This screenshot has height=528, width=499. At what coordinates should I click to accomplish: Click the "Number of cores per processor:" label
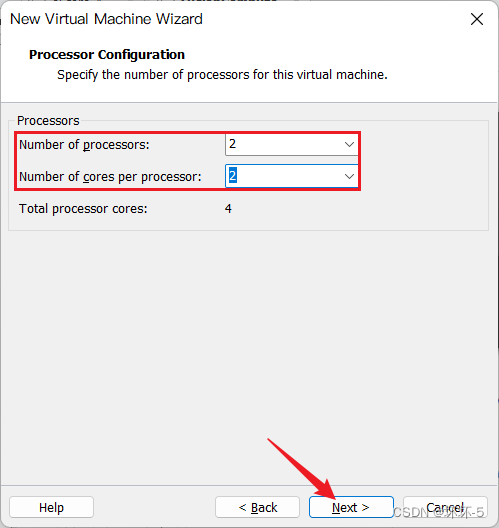pos(110,176)
